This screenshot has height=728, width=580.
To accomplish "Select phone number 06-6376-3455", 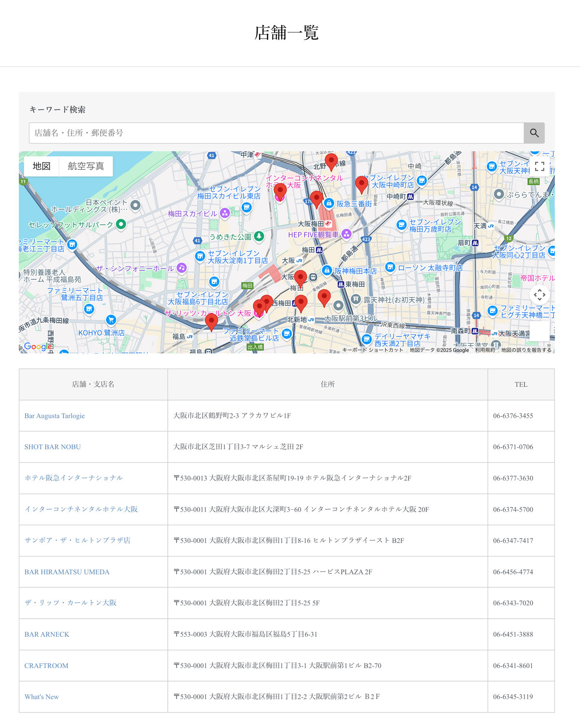I will pos(513,416).
